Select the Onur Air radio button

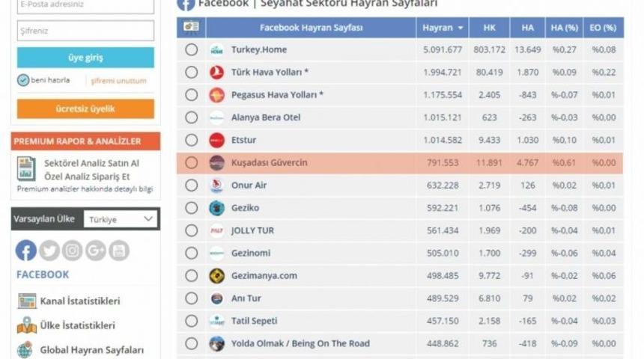point(191,185)
